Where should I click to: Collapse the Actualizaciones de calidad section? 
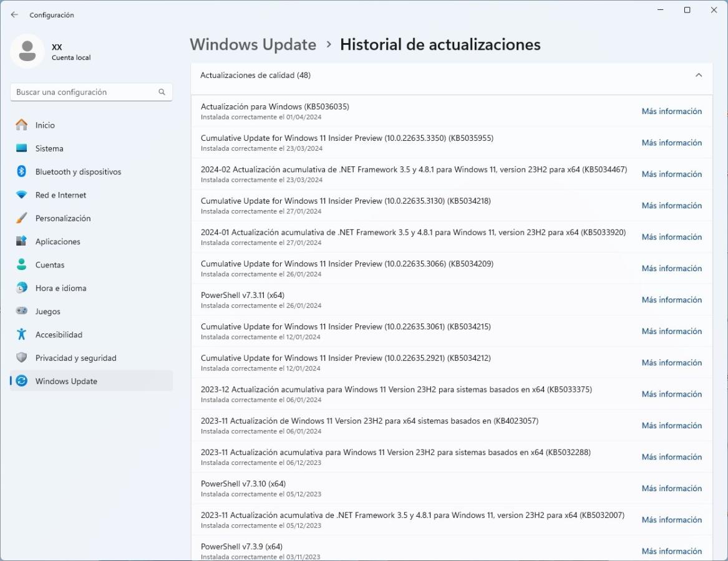coord(698,75)
